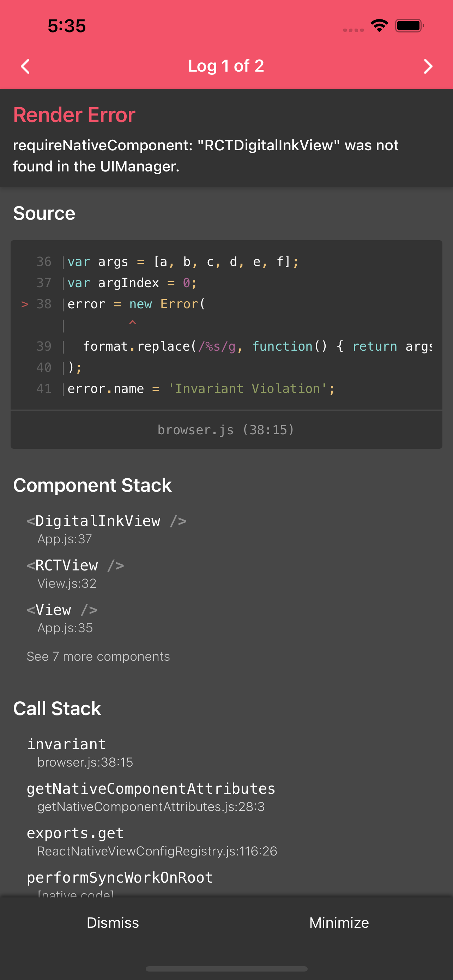Tap the battery status icon

pos(409,26)
